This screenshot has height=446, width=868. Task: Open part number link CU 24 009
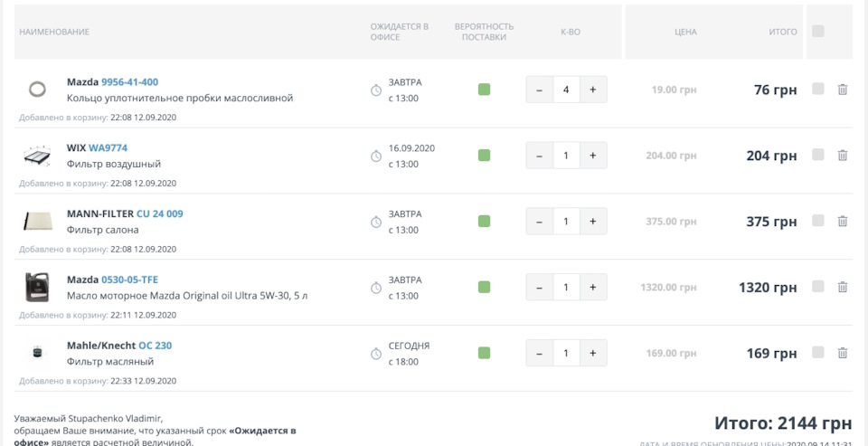coord(159,214)
